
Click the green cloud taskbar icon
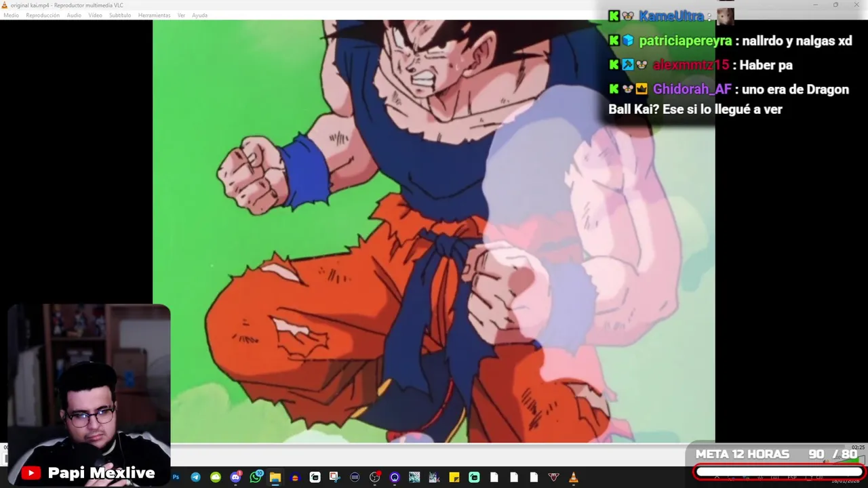216,477
